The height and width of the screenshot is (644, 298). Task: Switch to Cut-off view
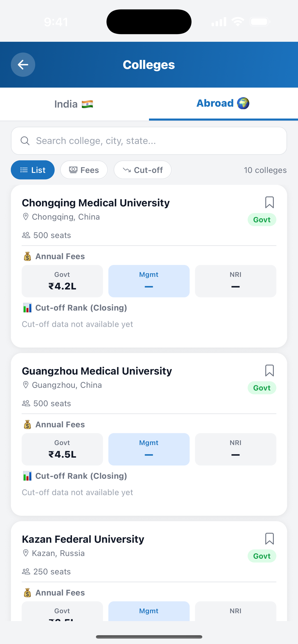[143, 170]
